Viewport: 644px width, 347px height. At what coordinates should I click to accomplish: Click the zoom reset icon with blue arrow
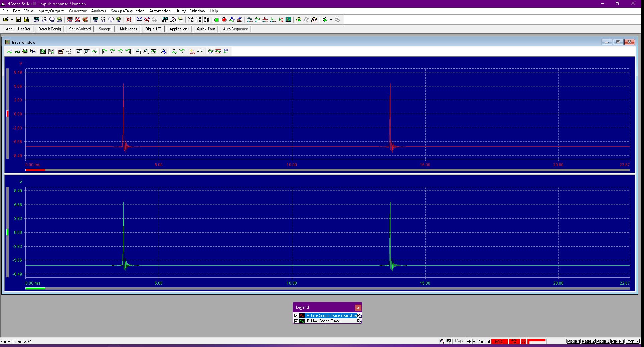point(164,51)
